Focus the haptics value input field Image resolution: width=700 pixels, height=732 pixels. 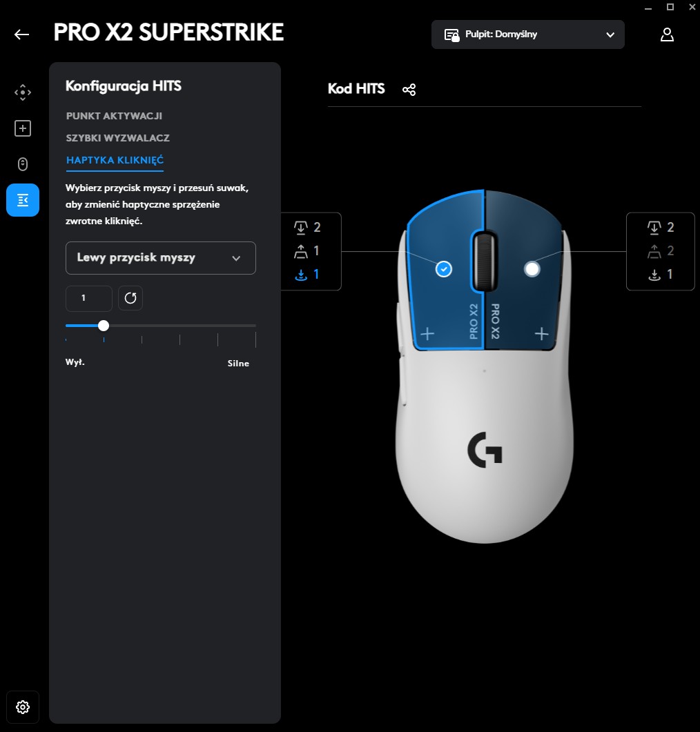tap(89, 298)
